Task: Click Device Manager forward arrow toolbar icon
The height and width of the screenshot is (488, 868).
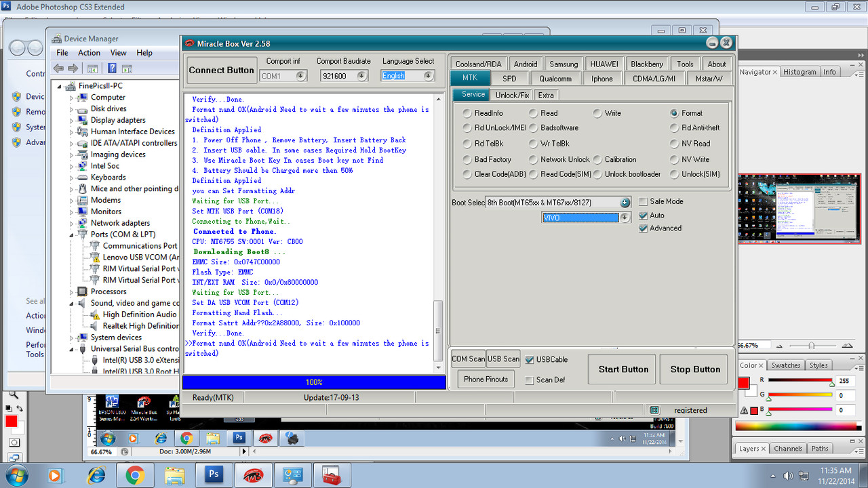Action: point(73,68)
